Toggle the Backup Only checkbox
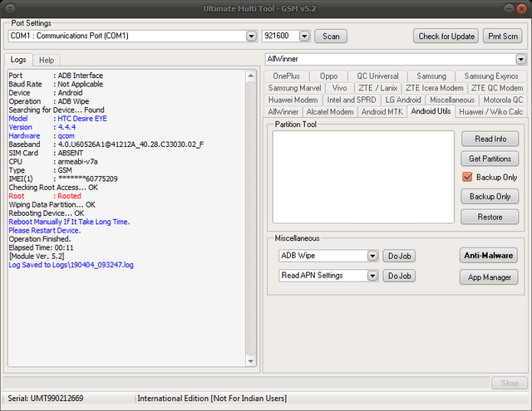The height and width of the screenshot is (411, 532). click(467, 177)
